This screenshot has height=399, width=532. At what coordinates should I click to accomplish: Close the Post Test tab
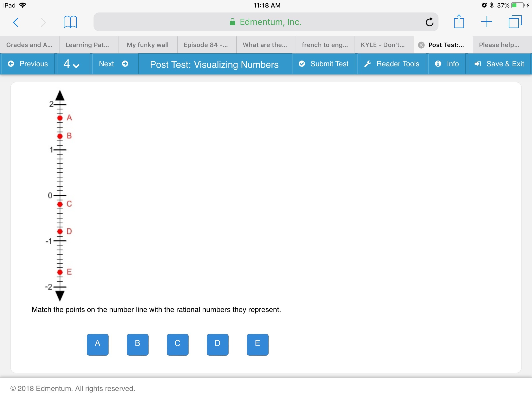pos(421,45)
